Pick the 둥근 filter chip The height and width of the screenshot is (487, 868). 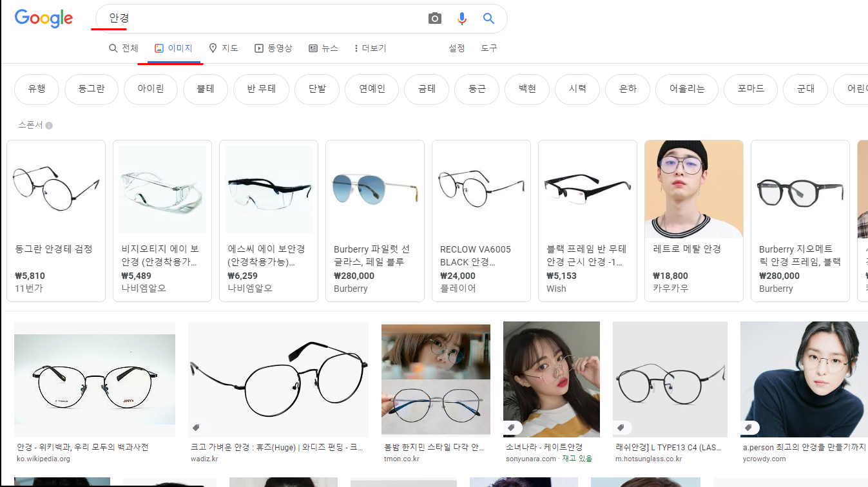pyautogui.click(x=477, y=90)
